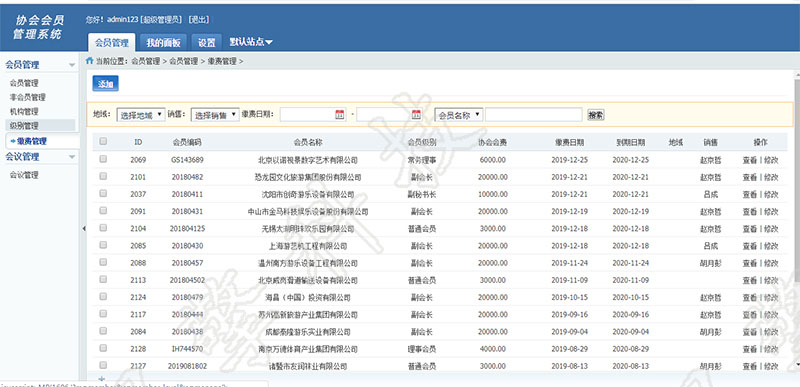Expand the 默认站点 site dropdown
Image resolution: width=800 pixels, height=387 pixels.
251,42
